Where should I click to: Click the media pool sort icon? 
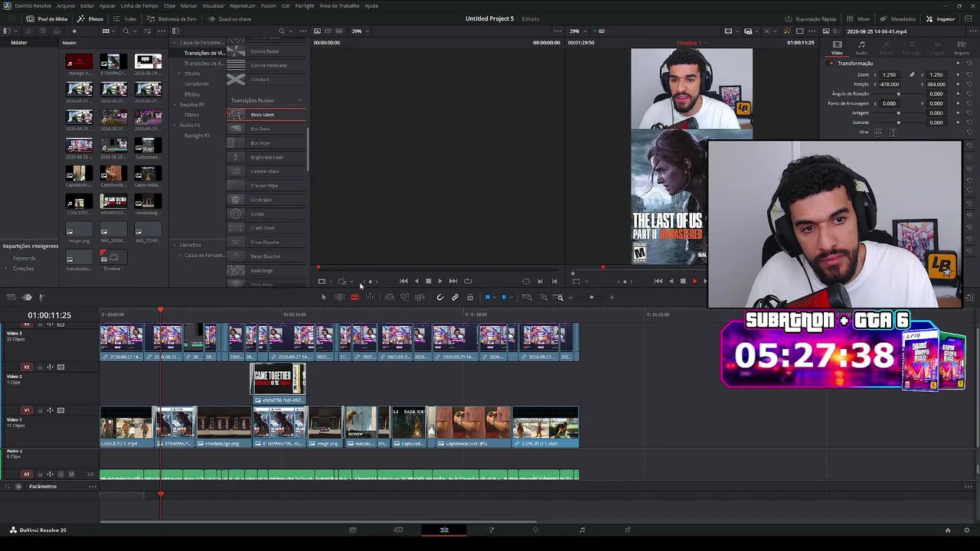tap(145, 31)
